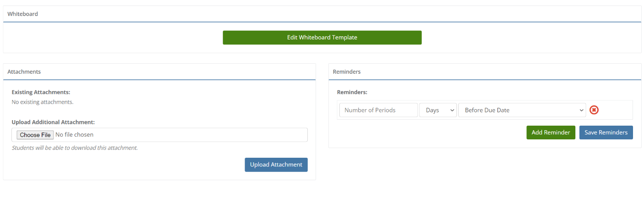Click the students download note text
This screenshot has height=199, width=644.
coord(75,148)
